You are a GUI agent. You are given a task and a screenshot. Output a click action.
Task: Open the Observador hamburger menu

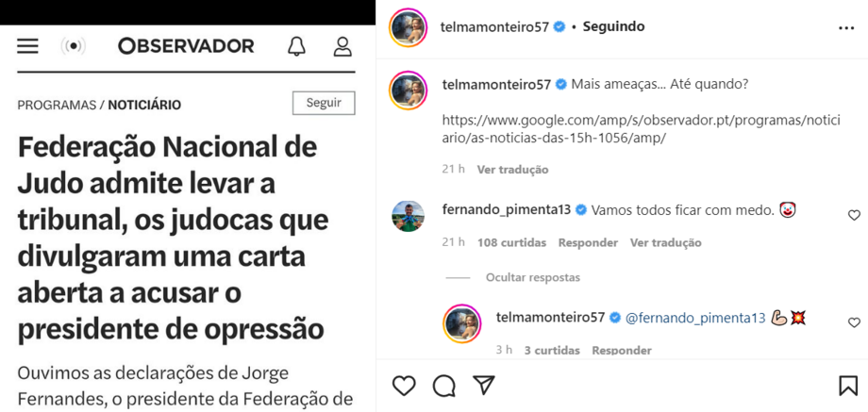(28, 46)
